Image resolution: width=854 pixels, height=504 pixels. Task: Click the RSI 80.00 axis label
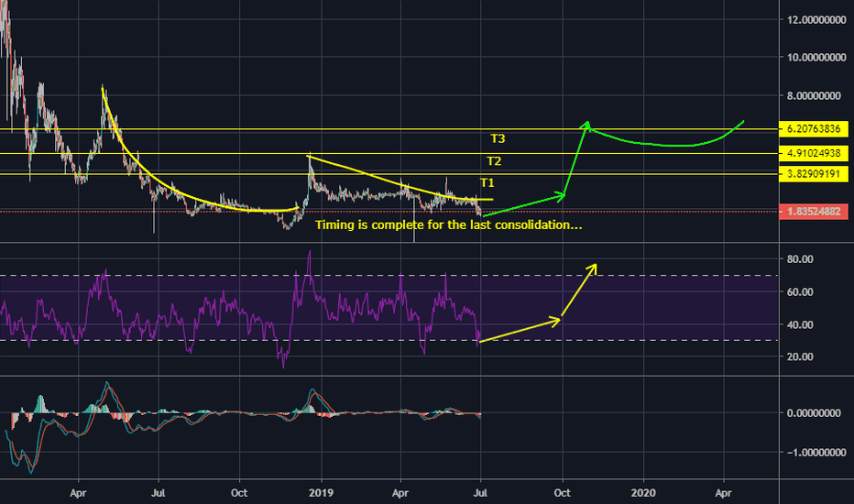[x=800, y=259]
